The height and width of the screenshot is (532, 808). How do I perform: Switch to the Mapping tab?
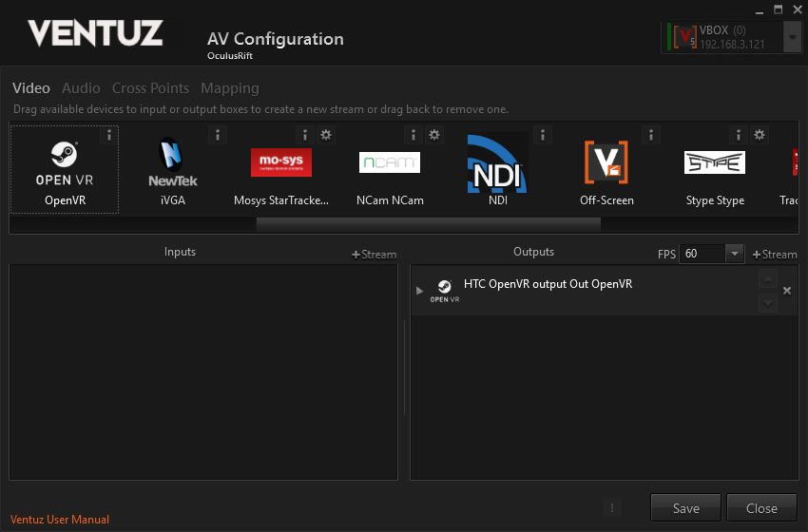coord(229,88)
